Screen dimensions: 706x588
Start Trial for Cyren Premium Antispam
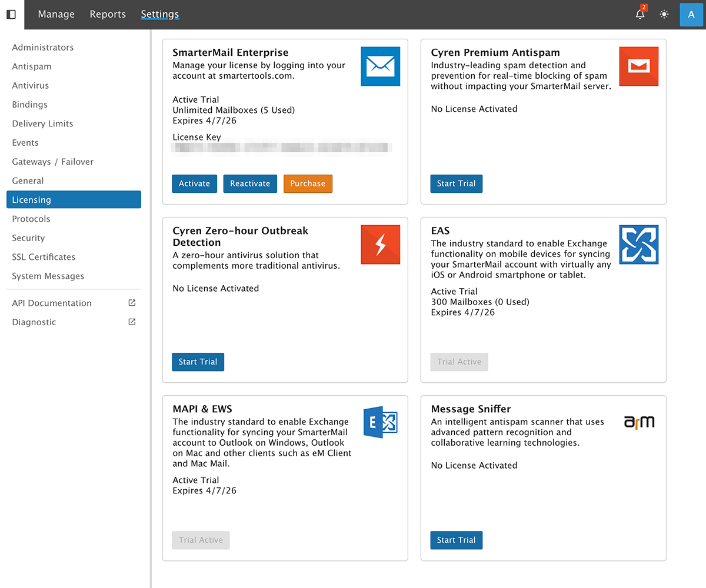457,183
